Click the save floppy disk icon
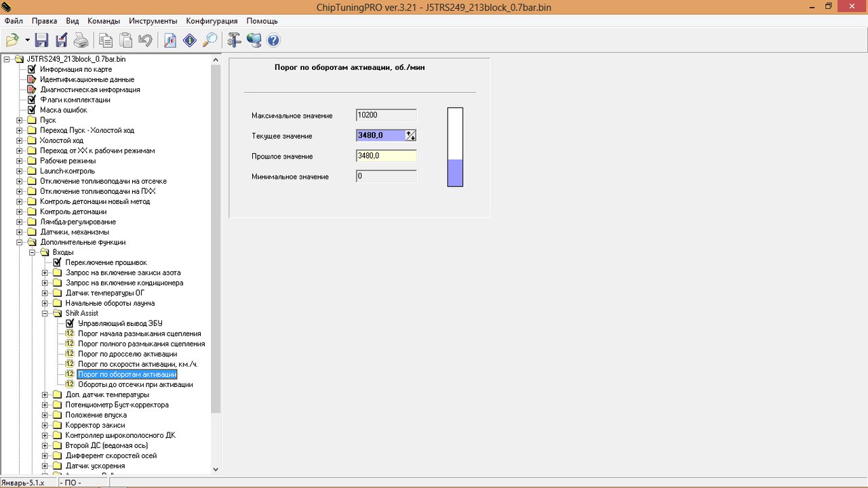 (x=42, y=41)
